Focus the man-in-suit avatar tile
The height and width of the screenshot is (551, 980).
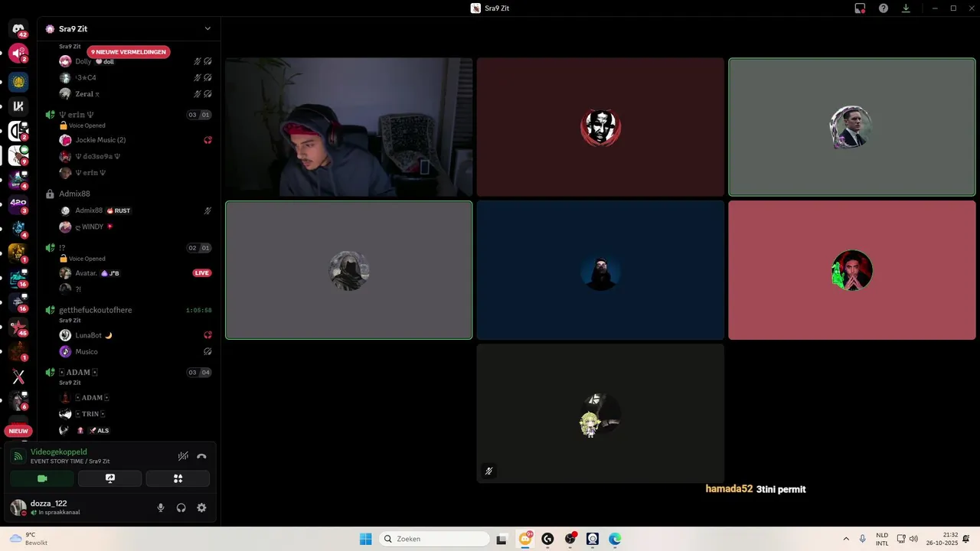coord(852,127)
